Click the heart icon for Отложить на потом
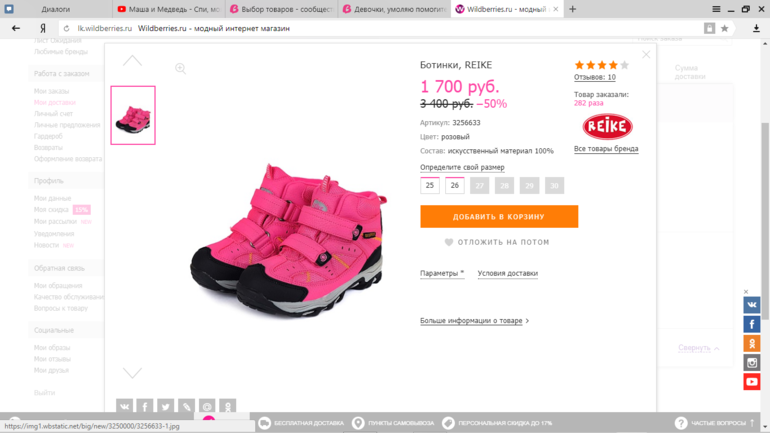 click(448, 242)
